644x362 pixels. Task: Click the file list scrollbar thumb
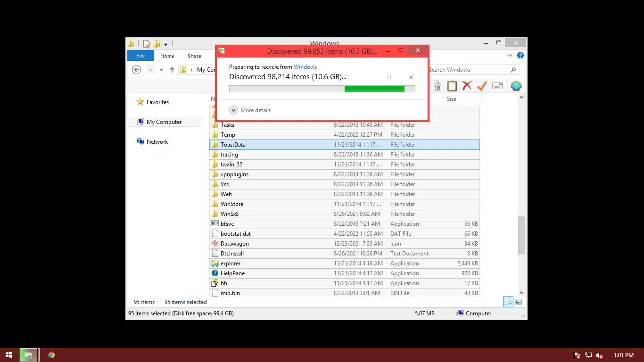pyautogui.click(x=521, y=235)
